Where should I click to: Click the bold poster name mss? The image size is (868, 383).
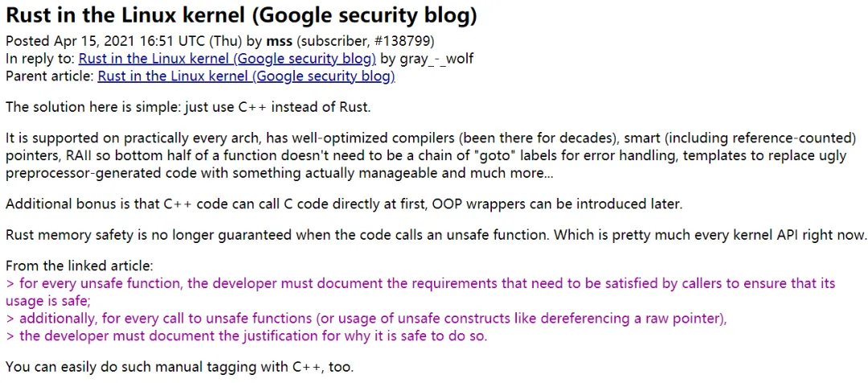pos(280,40)
